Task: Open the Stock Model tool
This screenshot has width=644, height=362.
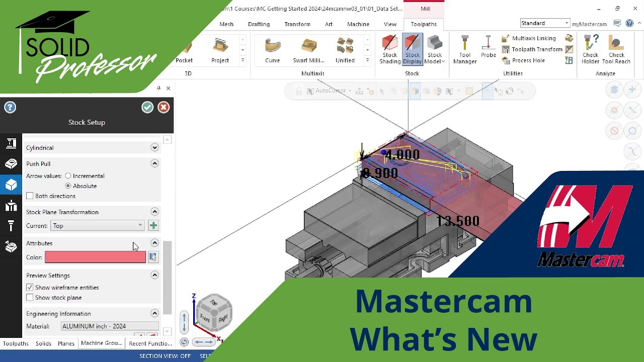Action: click(435, 49)
